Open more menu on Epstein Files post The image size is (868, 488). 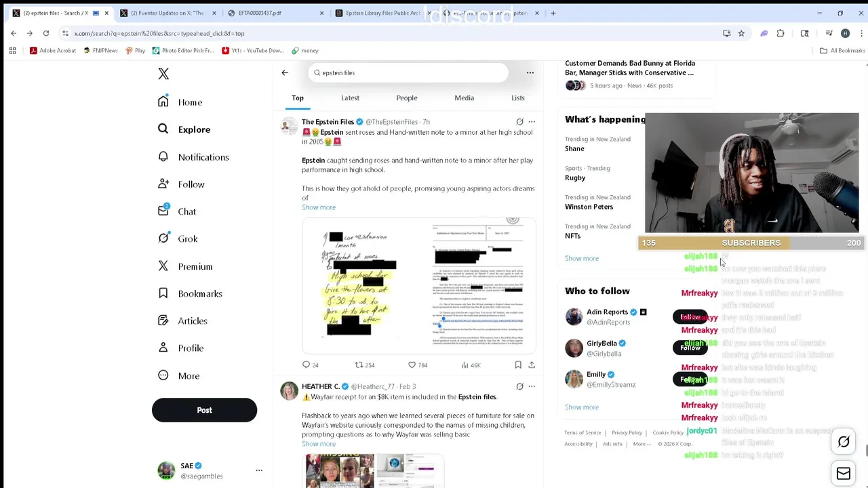click(x=532, y=122)
